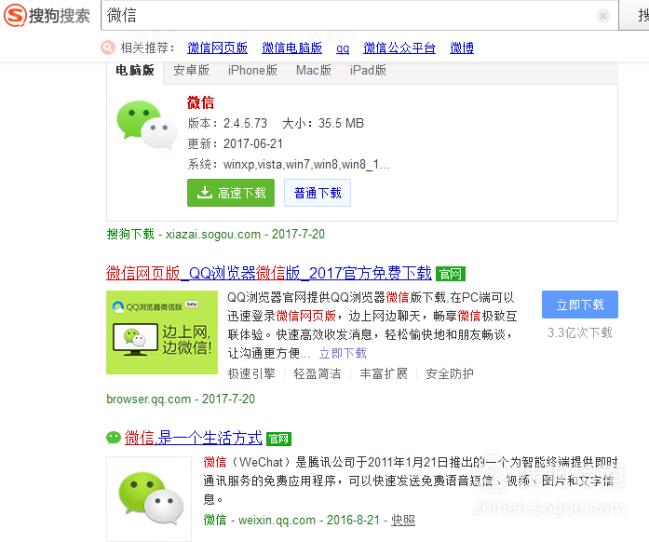Click 极速引擎 feature link
The height and width of the screenshot is (542, 649).
[251, 374]
